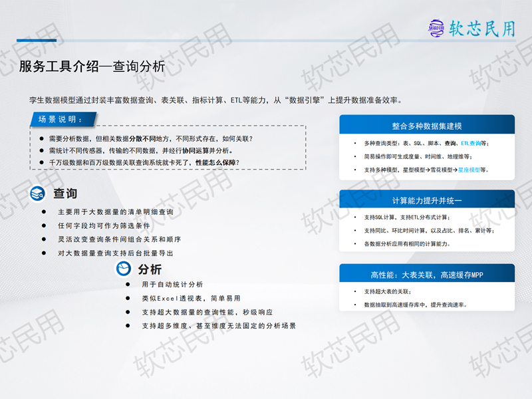Click 各数据分析应用有相同的计算能力
This screenshot has height=399, width=532.
(407, 244)
